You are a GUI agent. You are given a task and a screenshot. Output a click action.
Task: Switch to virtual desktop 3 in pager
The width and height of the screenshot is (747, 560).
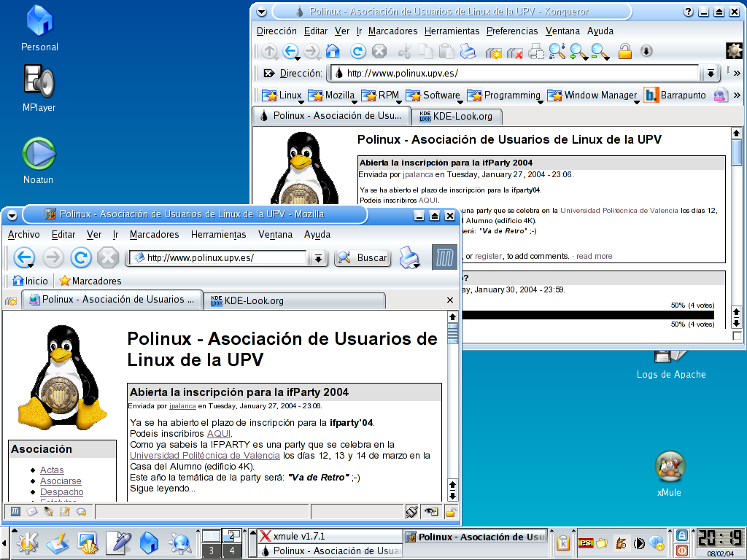[x=211, y=551]
